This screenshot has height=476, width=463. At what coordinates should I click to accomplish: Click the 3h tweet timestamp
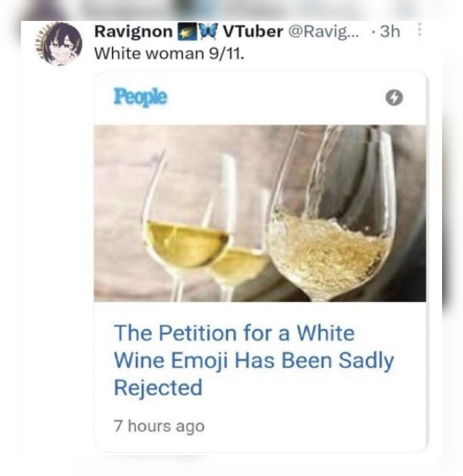(390, 32)
